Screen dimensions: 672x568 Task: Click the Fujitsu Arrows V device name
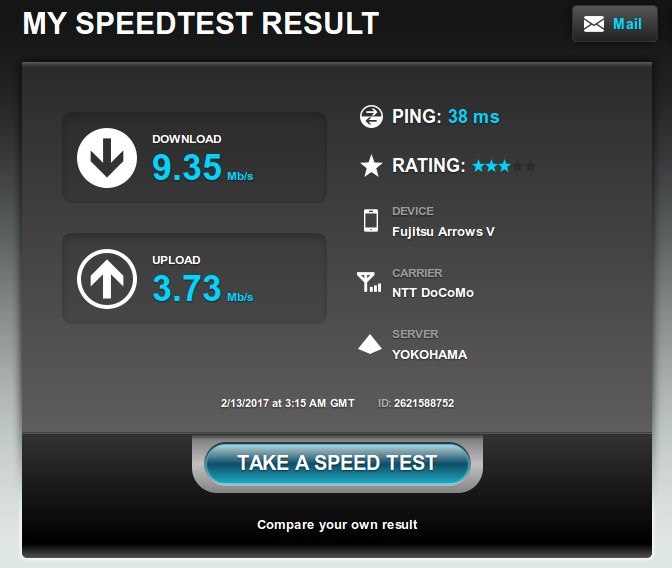point(443,232)
